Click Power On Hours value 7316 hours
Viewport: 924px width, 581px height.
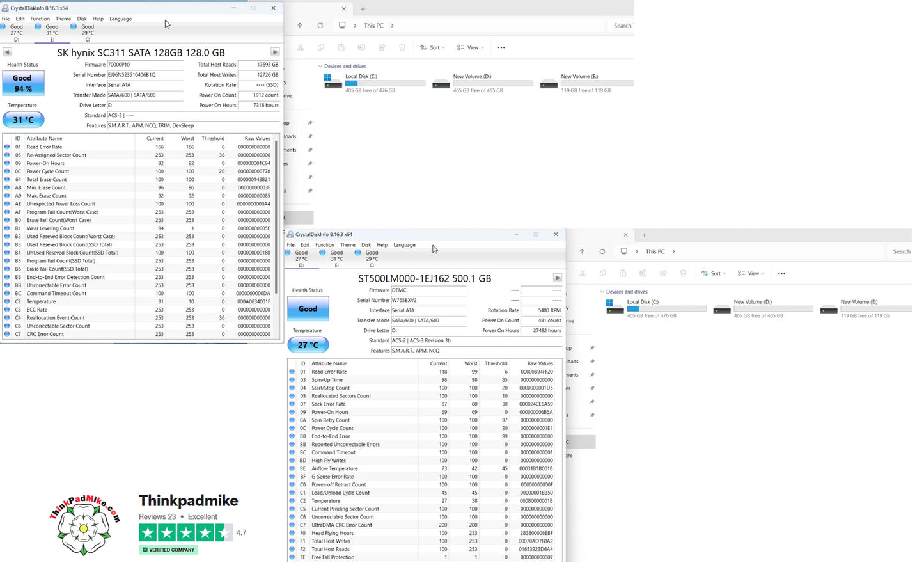pos(258,106)
